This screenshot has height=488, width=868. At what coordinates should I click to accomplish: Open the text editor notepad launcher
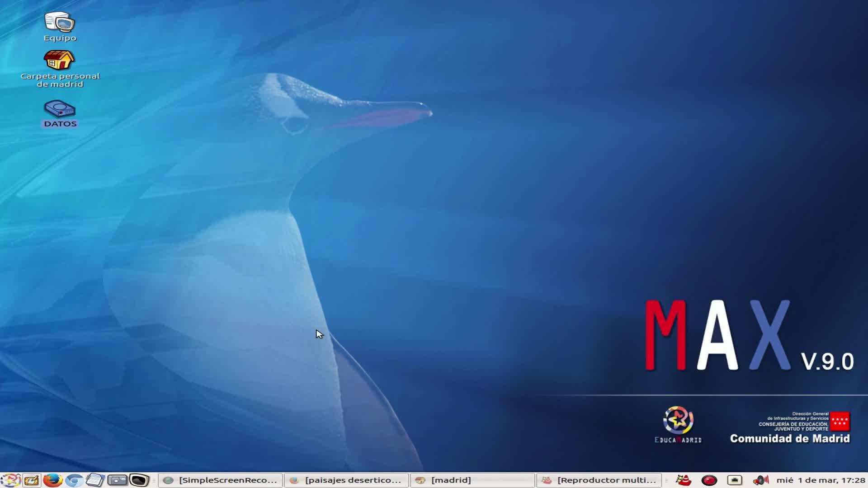[x=95, y=480]
